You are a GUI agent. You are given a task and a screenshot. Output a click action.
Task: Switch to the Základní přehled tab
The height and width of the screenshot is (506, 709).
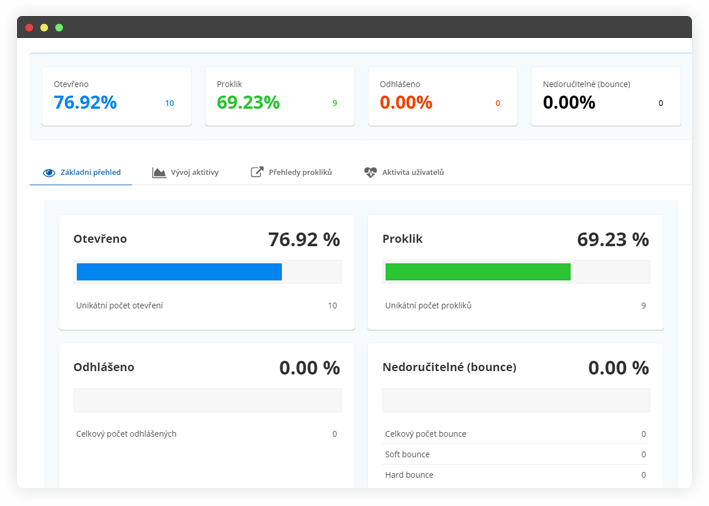(81, 172)
